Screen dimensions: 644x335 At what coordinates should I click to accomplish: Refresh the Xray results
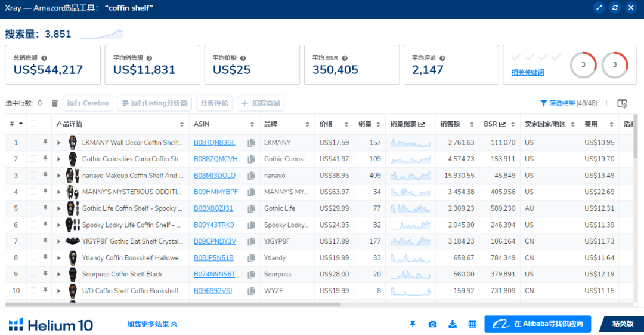click(615, 8)
